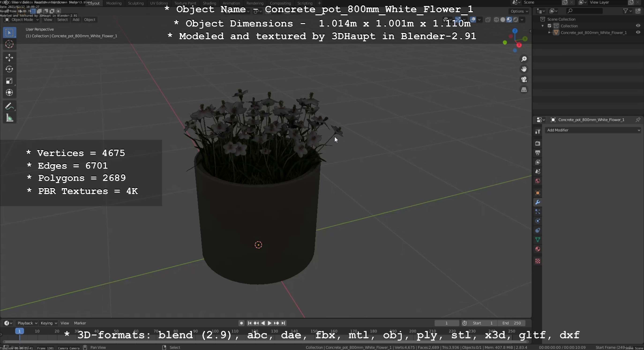Open viewport shading options dropdown arrow
The image size is (644, 350).
[x=522, y=20]
